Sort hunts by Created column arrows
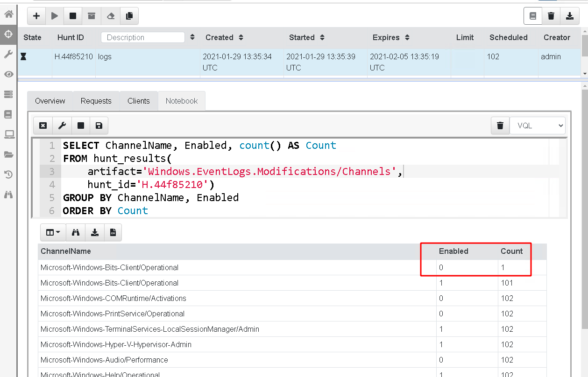588x377 pixels. coord(241,38)
